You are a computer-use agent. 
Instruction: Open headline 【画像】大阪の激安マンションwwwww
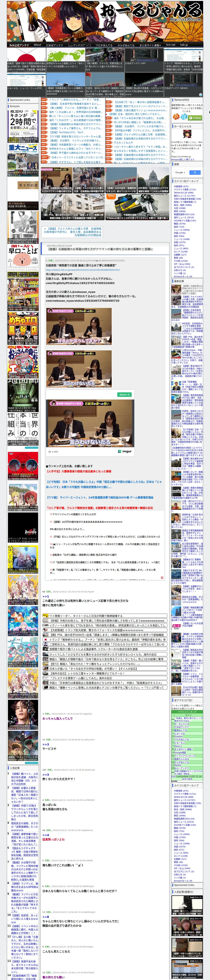click(141, 110)
